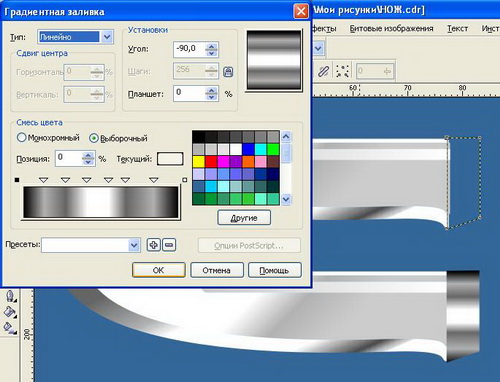Select the first triangle gradient marker

(44, 180)
